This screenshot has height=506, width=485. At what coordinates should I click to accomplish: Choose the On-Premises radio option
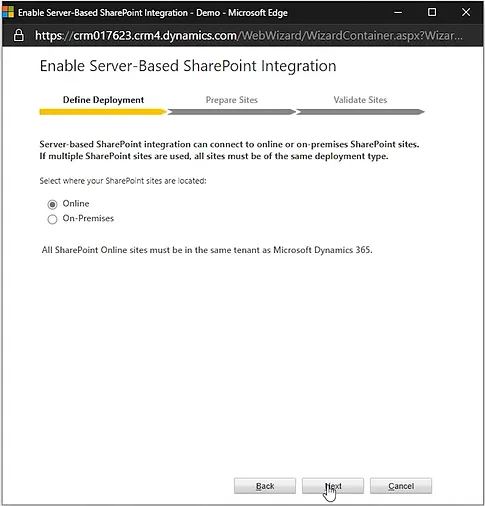(x=52, y=219)
